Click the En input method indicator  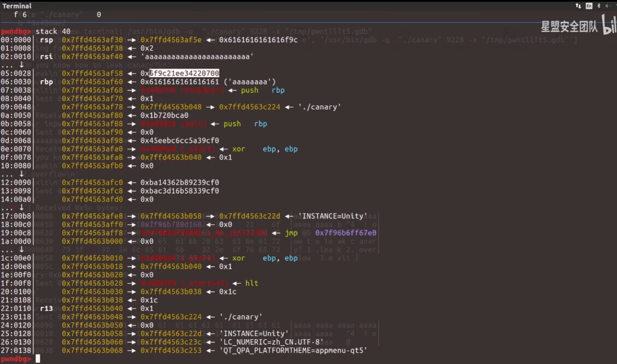pos(589,6)
